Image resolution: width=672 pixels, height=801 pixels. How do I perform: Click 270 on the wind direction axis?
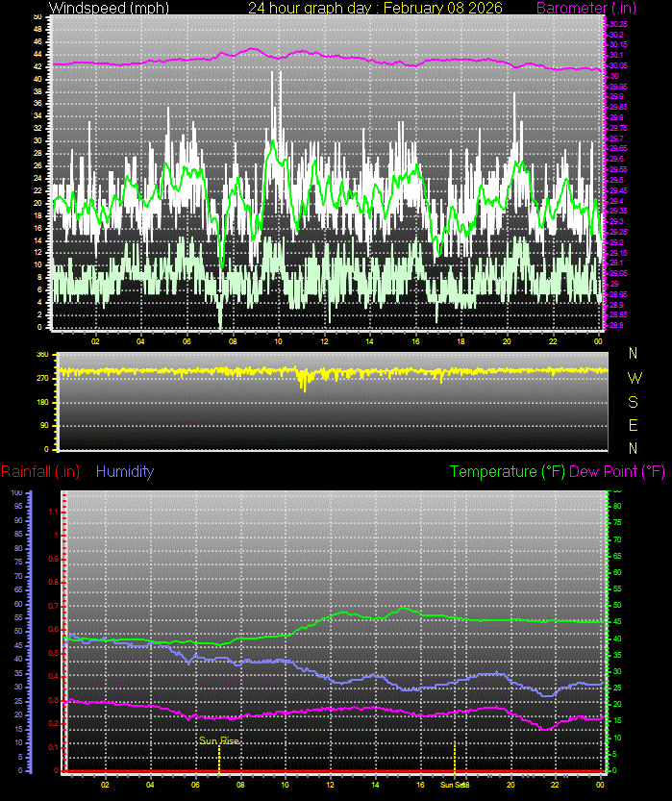(42, 379)
